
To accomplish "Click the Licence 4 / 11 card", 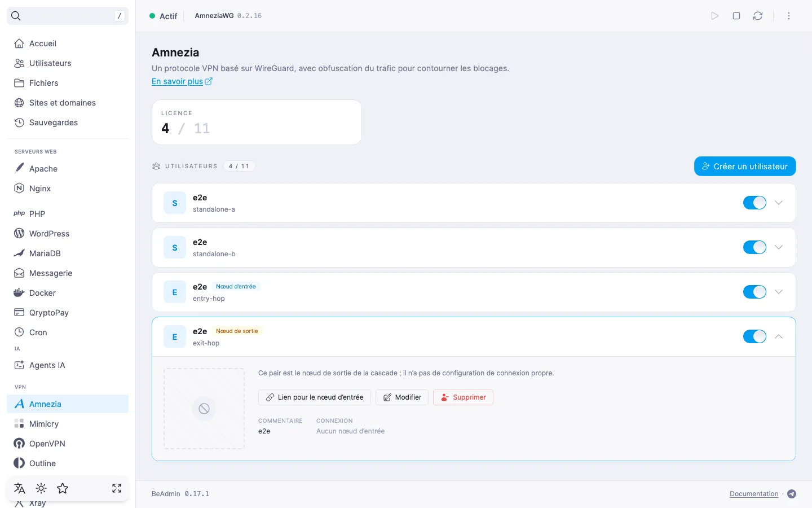I will click(x=257, y=122).
